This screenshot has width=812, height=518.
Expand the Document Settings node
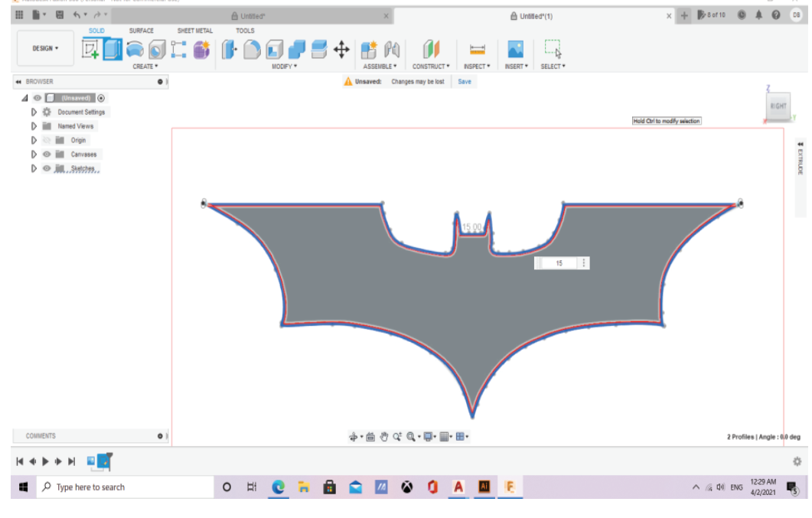pyautogui.click(x=34, y=112)
